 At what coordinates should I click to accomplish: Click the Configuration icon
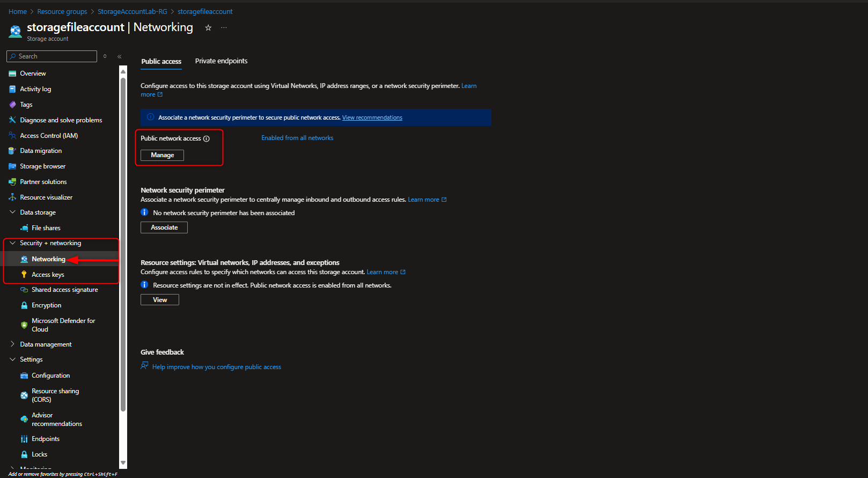point(24,376)
